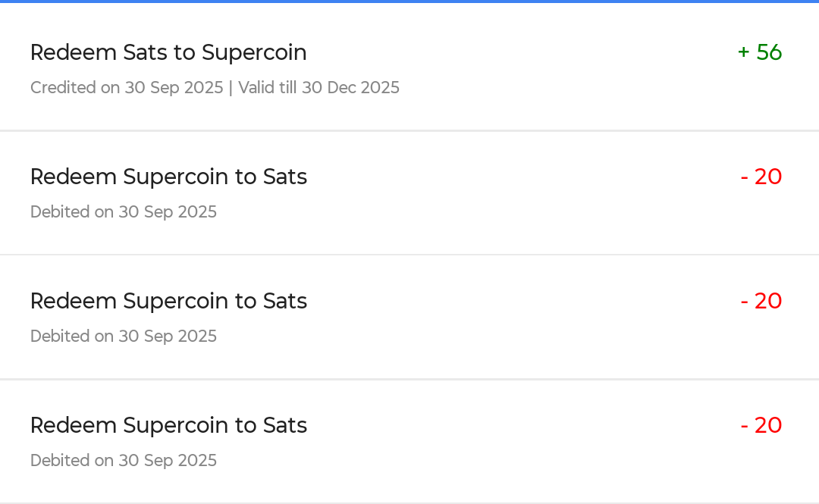Click the second red - 20 debit amount
The width and height of the screenshot is (819, 504).
point(761,302)
